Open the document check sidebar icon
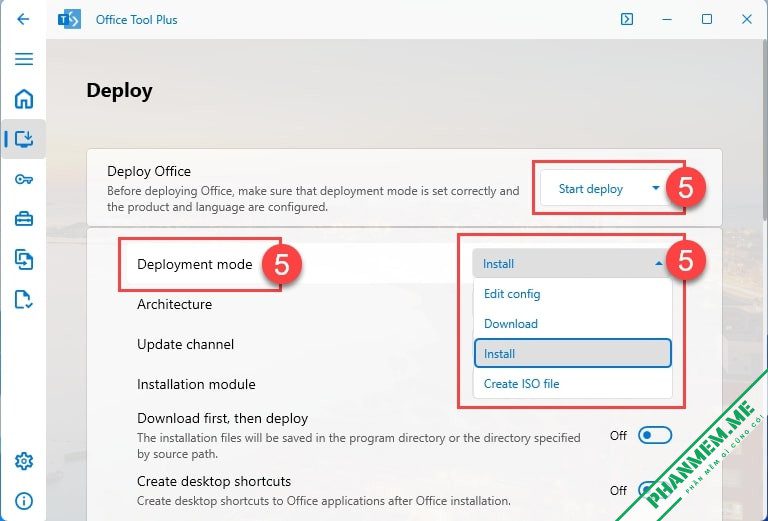This screenshot has height=521, width=768. pos(24,300)
